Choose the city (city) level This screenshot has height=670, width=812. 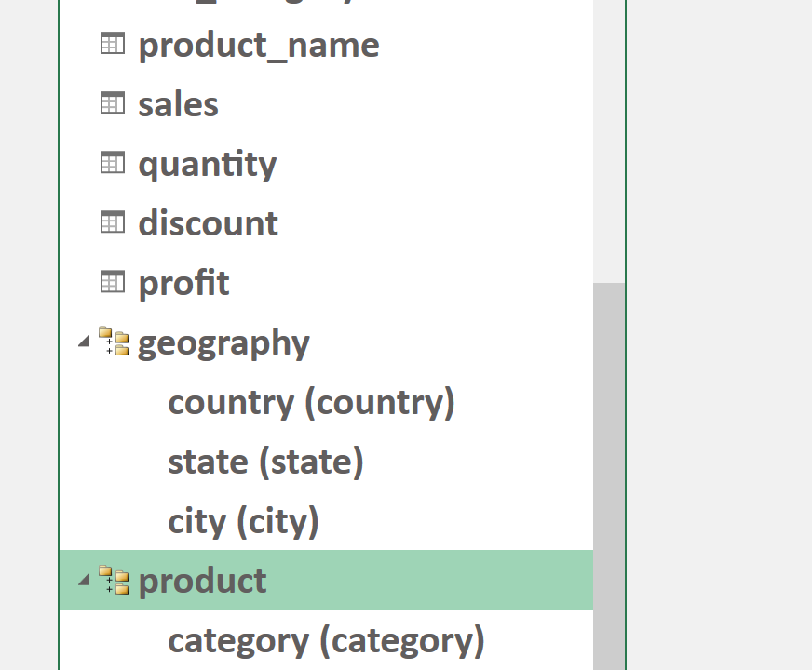(x=243, y=521)
